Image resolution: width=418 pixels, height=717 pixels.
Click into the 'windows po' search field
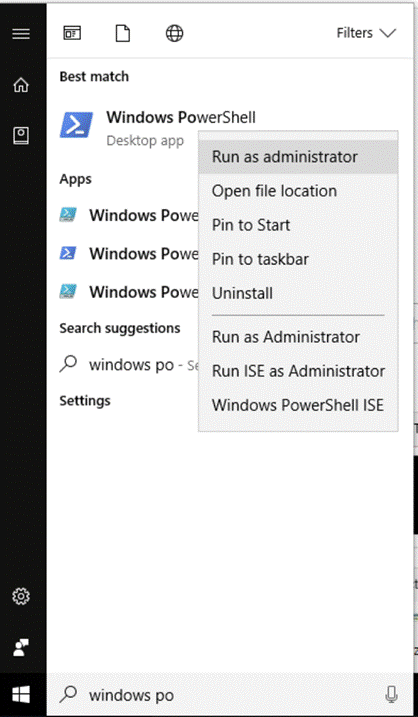[x=230, y=696]
